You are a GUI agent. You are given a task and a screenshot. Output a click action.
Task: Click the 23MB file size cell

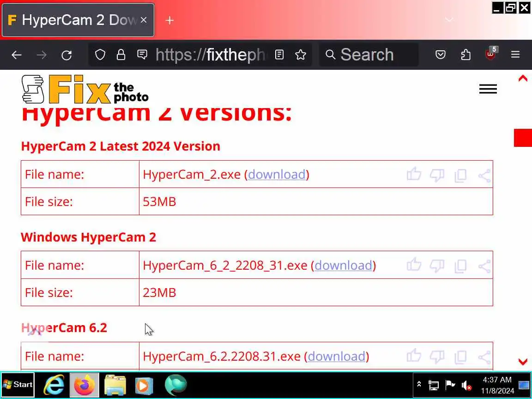[316, 292]
